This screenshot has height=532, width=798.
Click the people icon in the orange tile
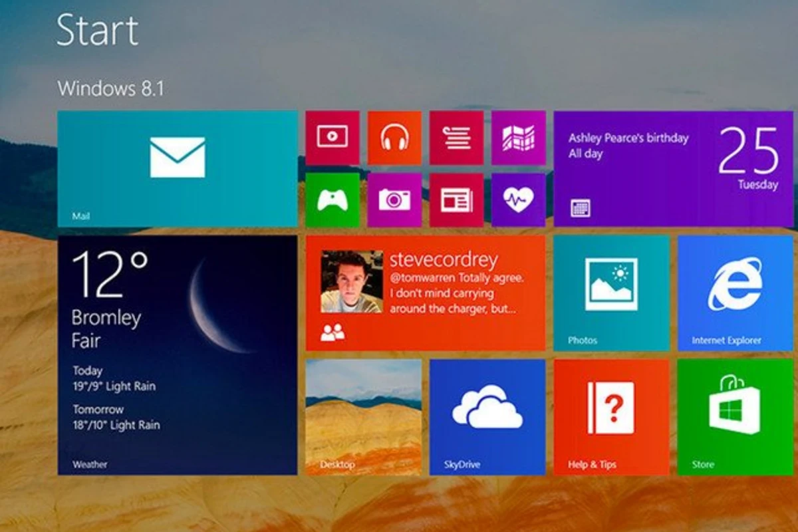pos(332,332)
